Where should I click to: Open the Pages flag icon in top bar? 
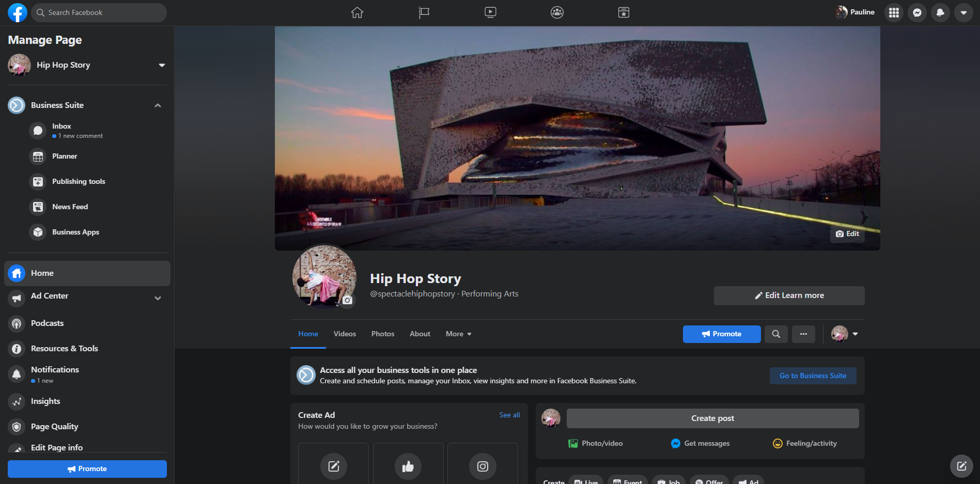click(424, 12)
